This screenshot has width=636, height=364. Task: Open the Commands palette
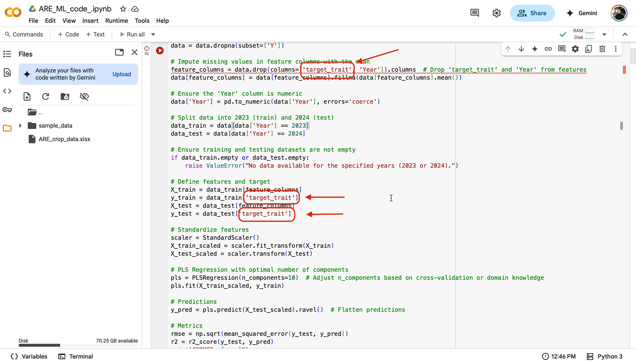[x=24, y=35]
